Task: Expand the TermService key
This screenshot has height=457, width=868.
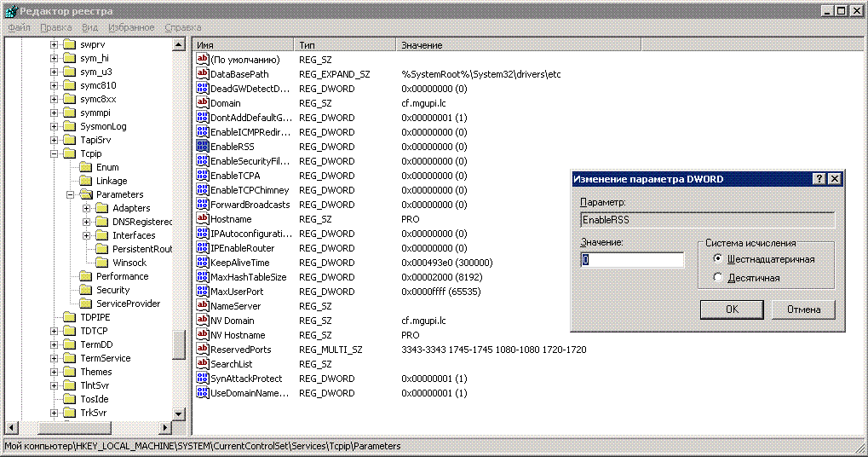Action: [x=54, y=358]
